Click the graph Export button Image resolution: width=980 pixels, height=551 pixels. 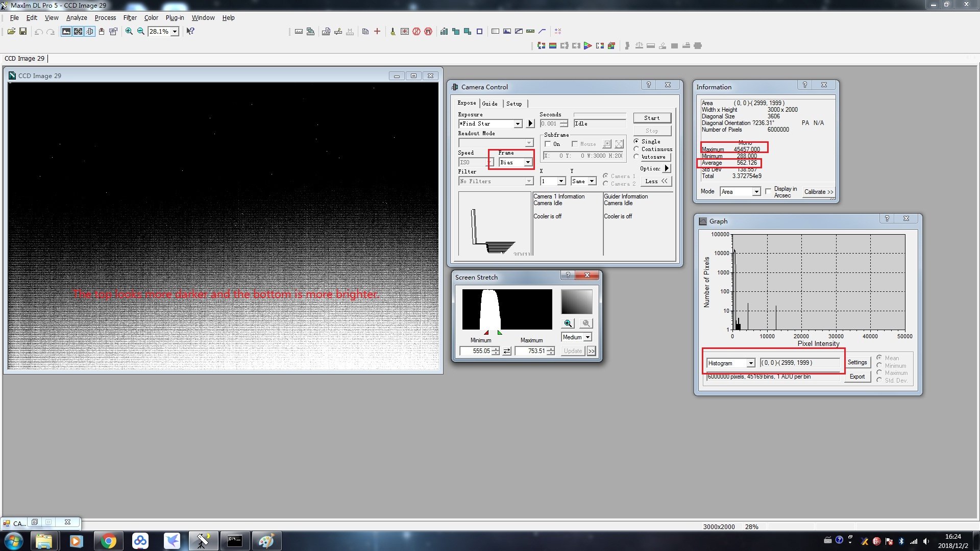pos(857,377)
